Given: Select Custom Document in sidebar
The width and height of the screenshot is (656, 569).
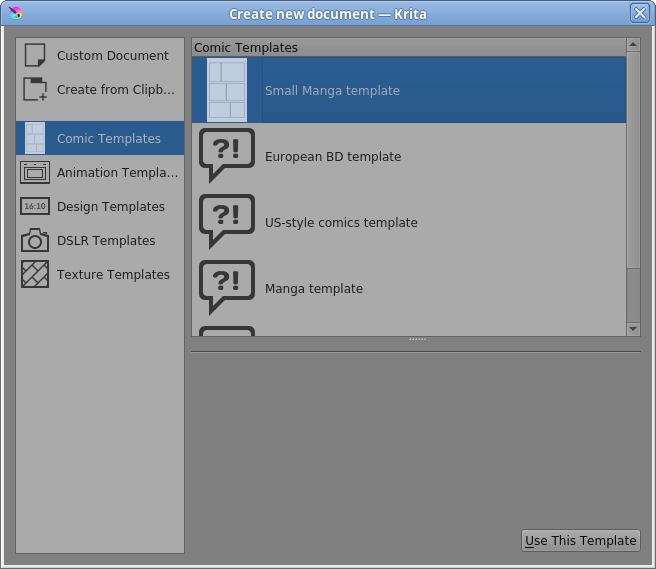Looking at the screenshot, I should [x=100, y=55].
